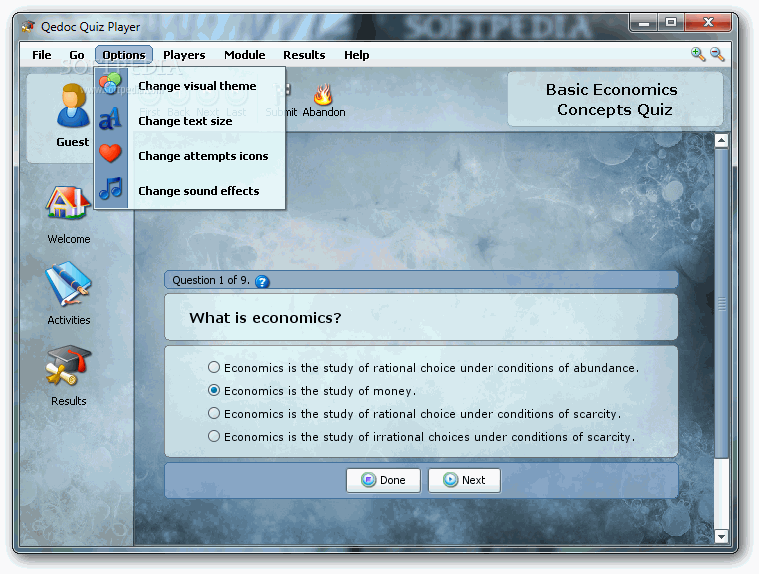Close the Qedoc Quiz Player window

(708, 23)
